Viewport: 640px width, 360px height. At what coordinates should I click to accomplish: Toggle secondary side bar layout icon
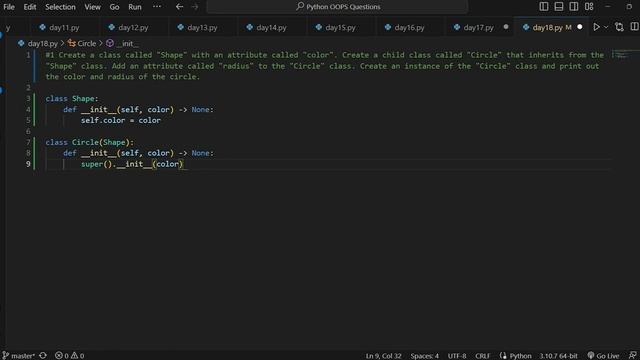click(x=573, y=7)
